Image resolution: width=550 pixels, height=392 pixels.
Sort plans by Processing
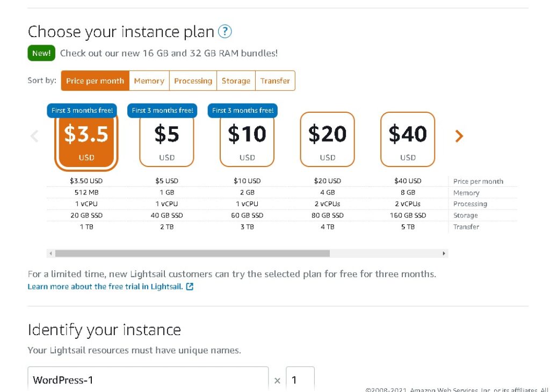pos(193,81)
